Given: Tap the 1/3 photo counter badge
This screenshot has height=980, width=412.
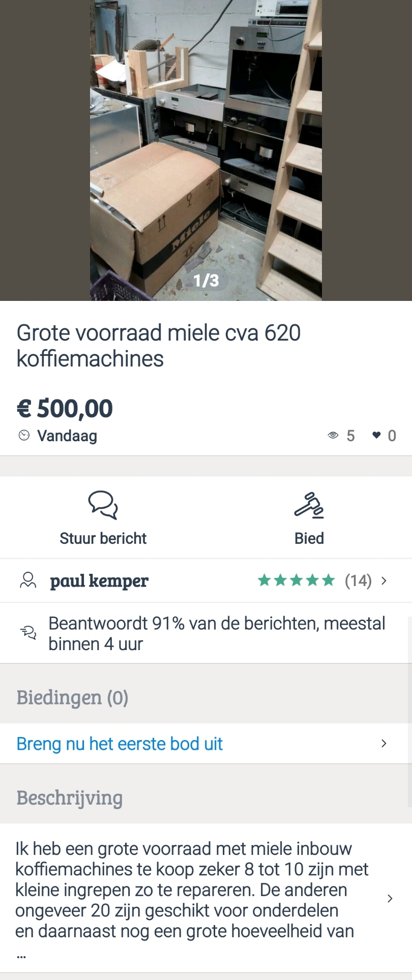Looking at the screenshot, I should point(206,280).
